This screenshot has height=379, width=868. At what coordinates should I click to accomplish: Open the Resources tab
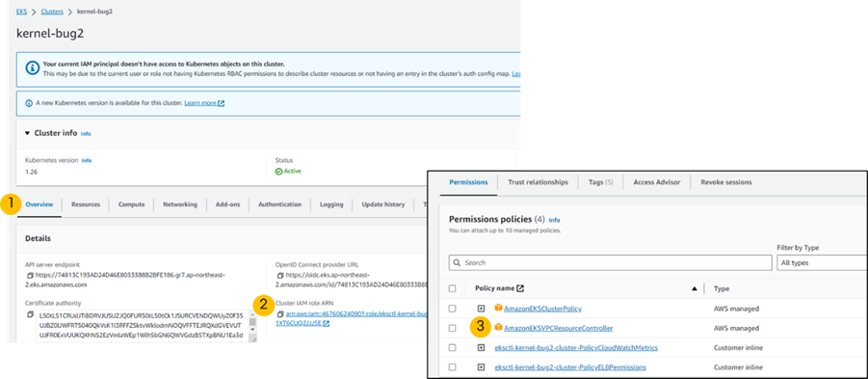86,204
